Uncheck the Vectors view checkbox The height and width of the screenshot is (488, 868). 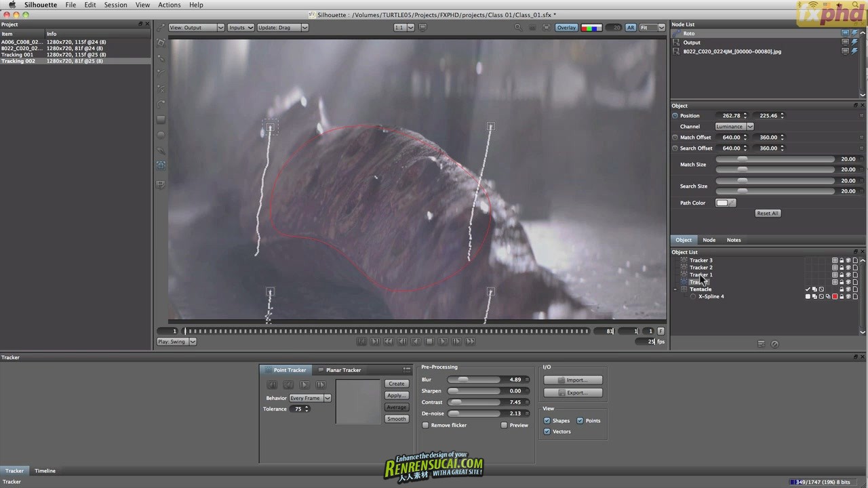tap(547, 431)
